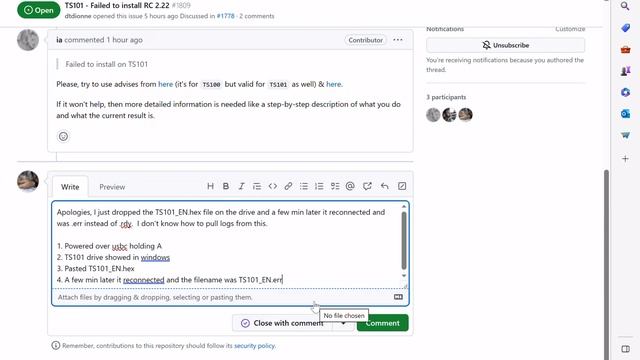Add a link using the chain icon
This screenshot has width=640, height=360.
click(x=288, y=186)
